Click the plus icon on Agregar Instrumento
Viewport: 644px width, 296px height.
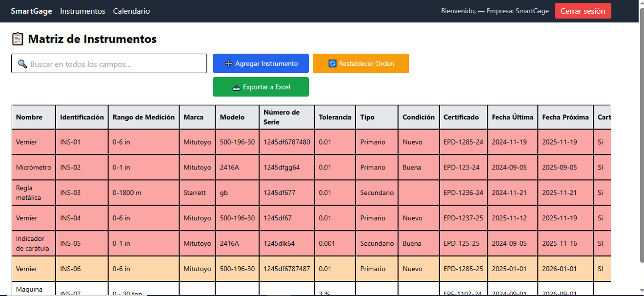(x=228, y=63)
